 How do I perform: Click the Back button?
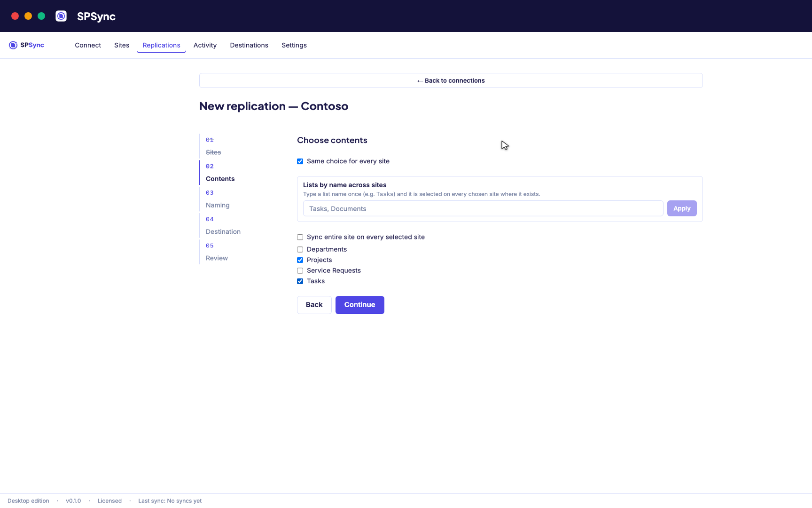click(x=314, y=305)
